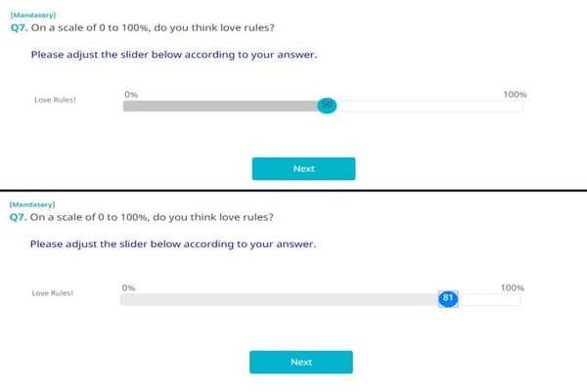Click the Love Rules! label beside the 50 slider
The image size is (587, 392).
click(55, 100)
